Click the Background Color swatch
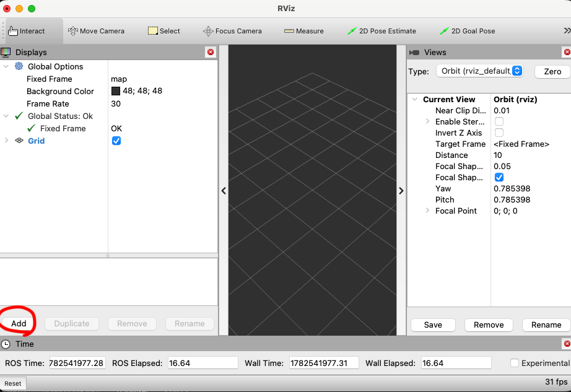Viewport: 571px width, 392px height. pyautogui.click(x=115, y=91)
